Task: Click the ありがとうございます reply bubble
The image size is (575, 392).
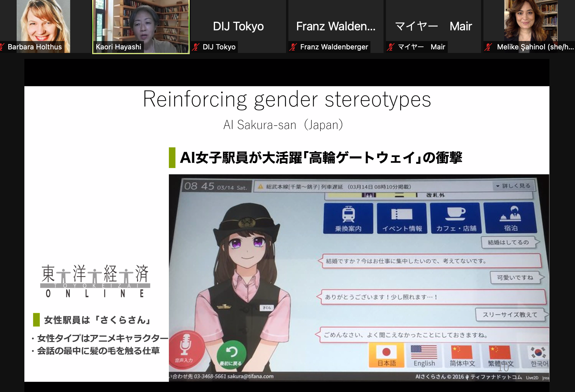Action: point(431,297)
